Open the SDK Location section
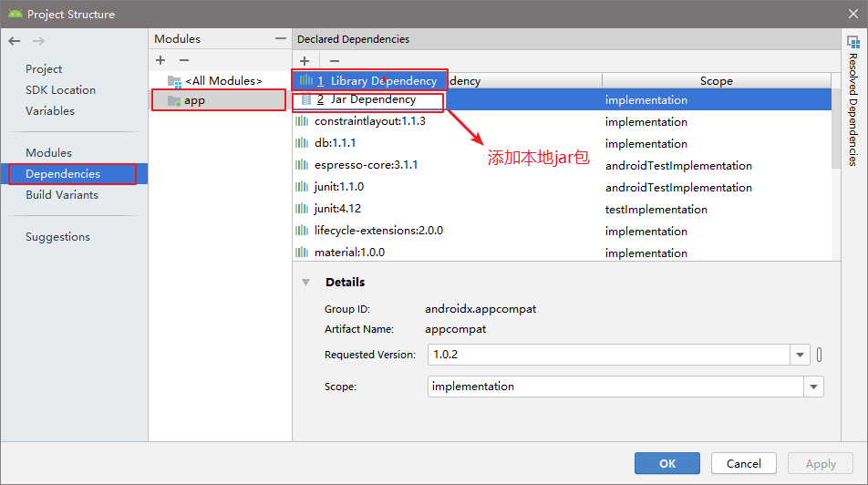The width and height of the screenshot is (868, 485). pos(60,90)
